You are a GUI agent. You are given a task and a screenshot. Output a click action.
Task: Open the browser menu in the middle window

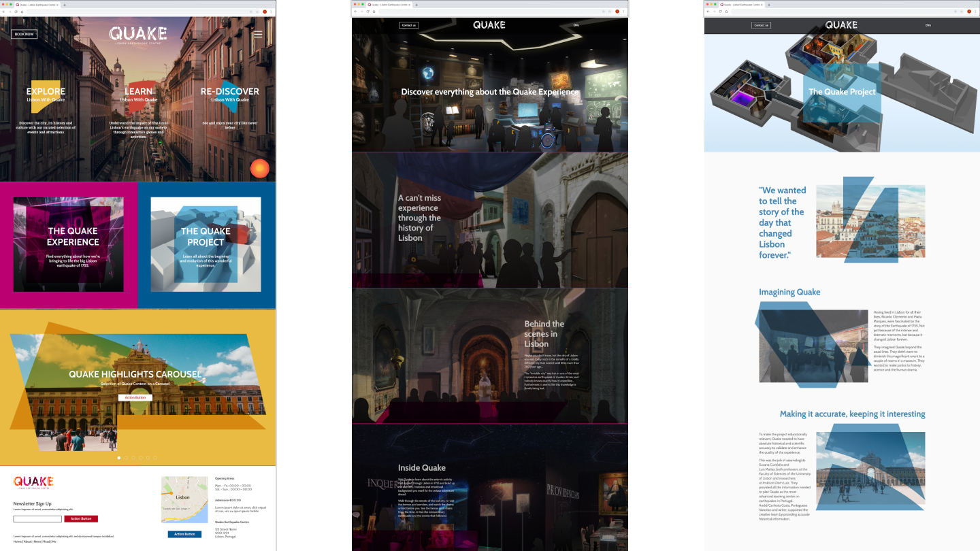pos(623,12)
